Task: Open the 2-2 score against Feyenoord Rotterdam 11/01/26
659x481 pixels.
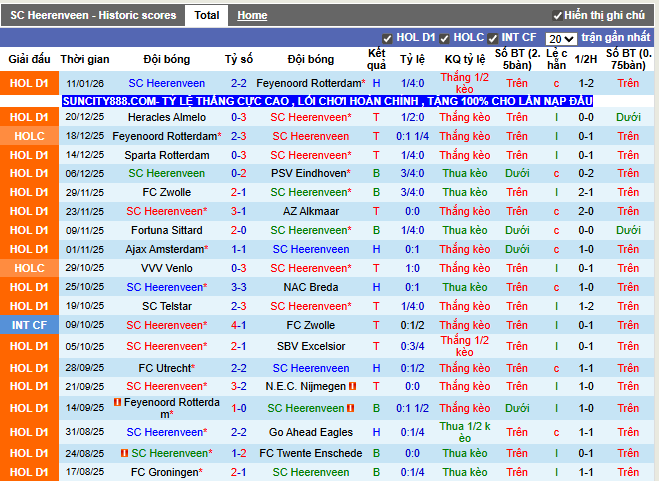Action: (x=238, y=83)
